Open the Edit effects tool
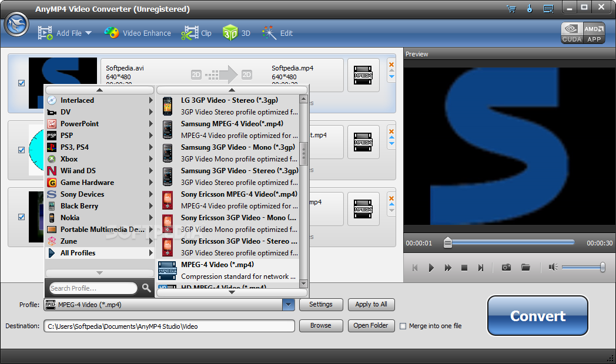This screenshot has width=616, height=364. (x=277, y=33)
